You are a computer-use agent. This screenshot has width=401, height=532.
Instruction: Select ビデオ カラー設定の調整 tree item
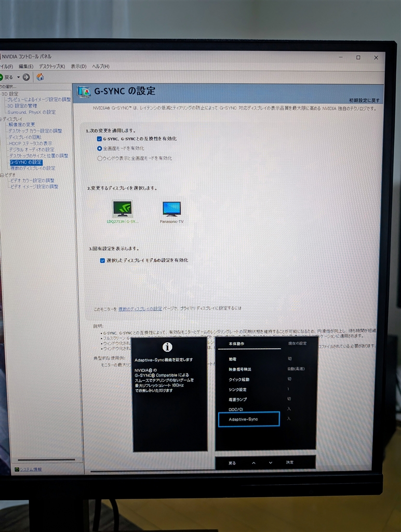click(32, 180)
